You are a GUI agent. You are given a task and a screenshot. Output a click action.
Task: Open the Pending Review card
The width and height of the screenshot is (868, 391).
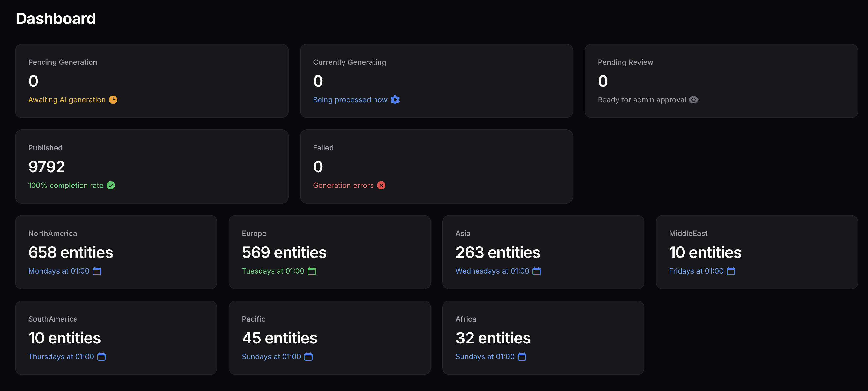[x=721, y=81]
